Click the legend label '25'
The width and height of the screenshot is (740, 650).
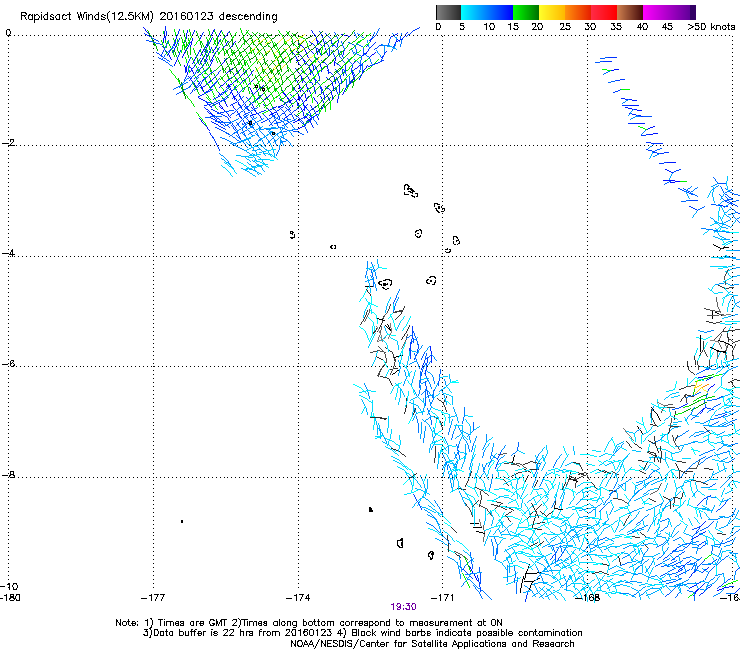[x=565, y=27]
